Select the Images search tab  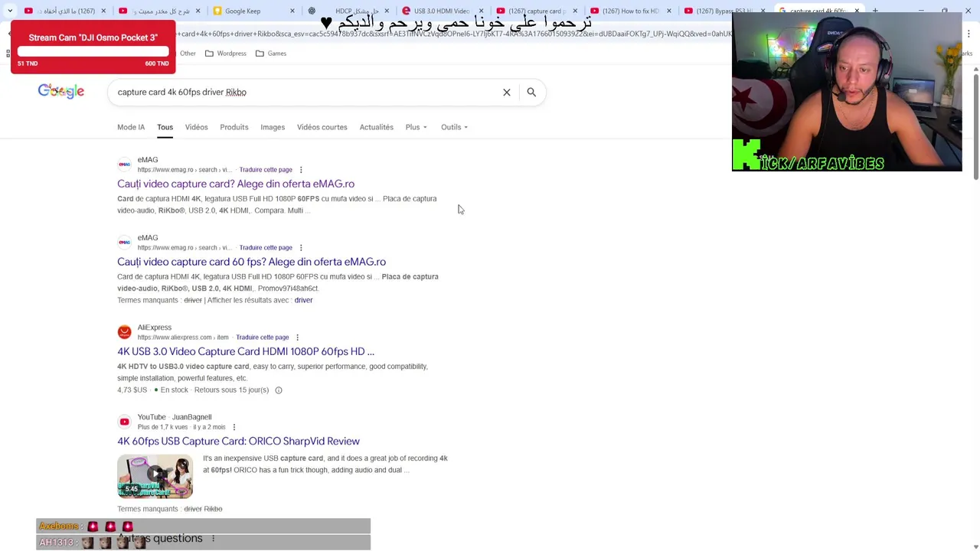click(x=273, y=127)
